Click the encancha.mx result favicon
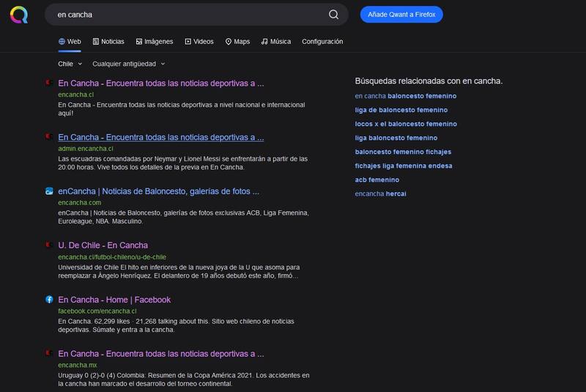 49,354
